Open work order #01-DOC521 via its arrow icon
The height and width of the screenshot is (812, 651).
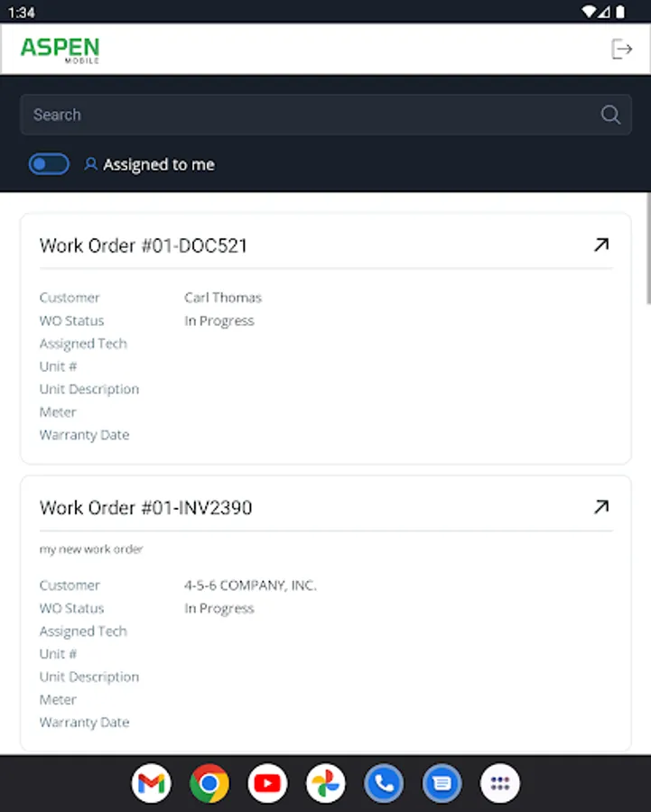coord(601,244)
